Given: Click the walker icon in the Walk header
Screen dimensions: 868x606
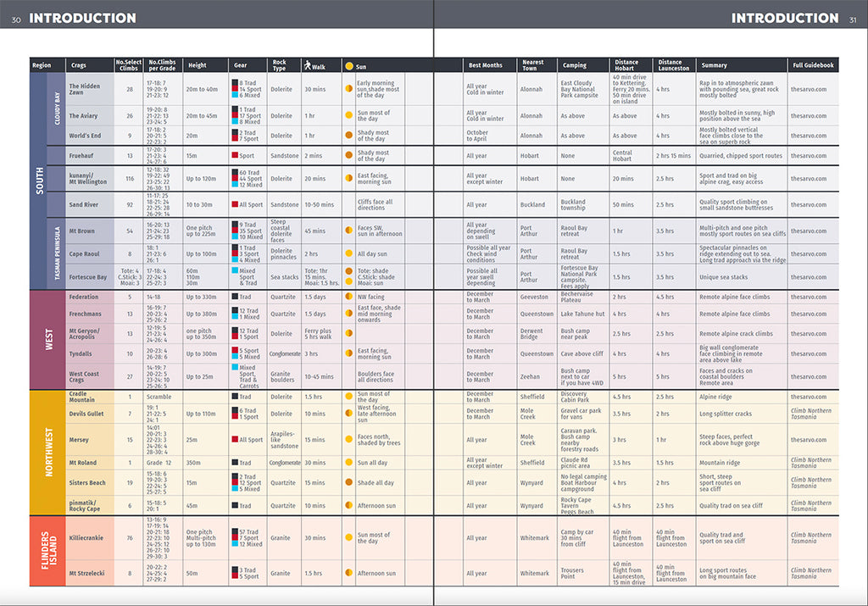Looking at the screenshot, I should click(307, 65).
